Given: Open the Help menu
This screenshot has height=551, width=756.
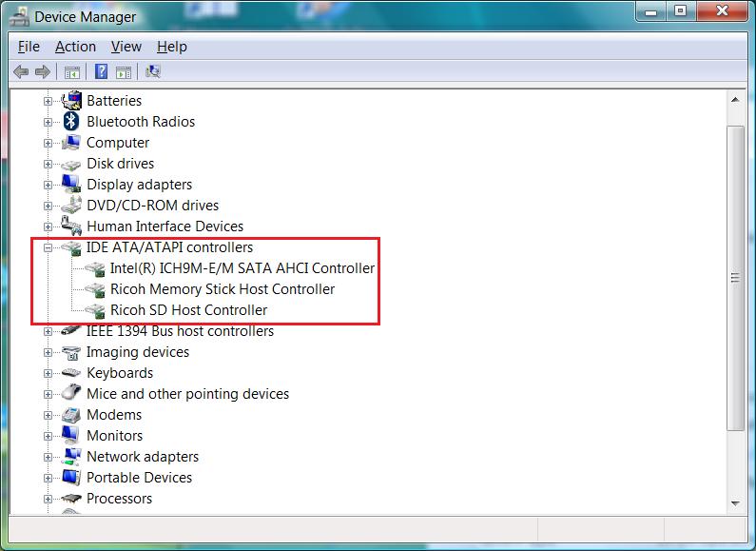Looking at the screenshot, I should [172, 47].
